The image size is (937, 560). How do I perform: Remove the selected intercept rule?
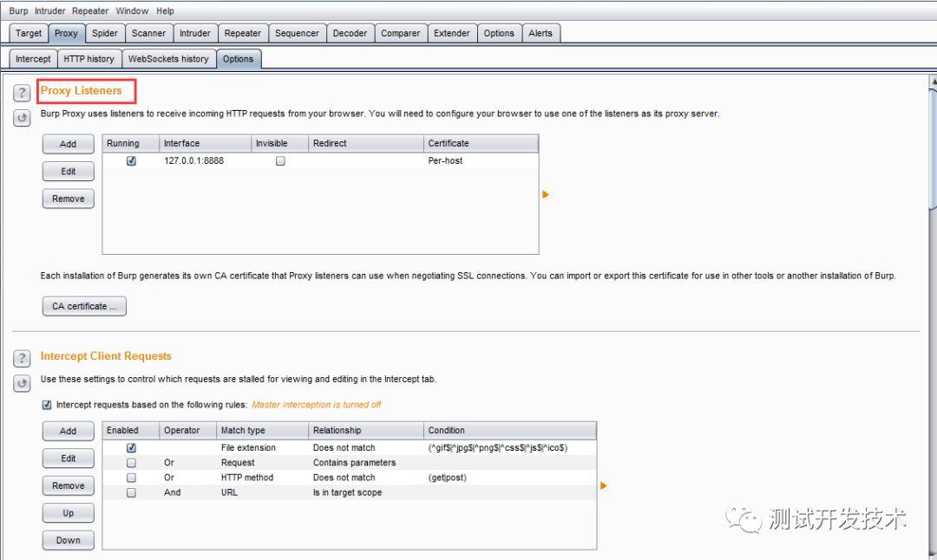click(x=69, y=486)
